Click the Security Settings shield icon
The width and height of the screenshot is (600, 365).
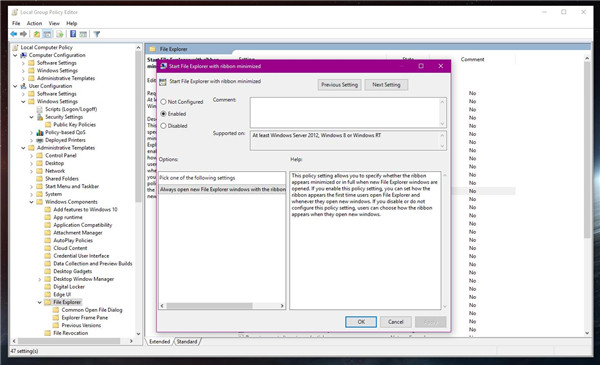(x=40, y=117)
